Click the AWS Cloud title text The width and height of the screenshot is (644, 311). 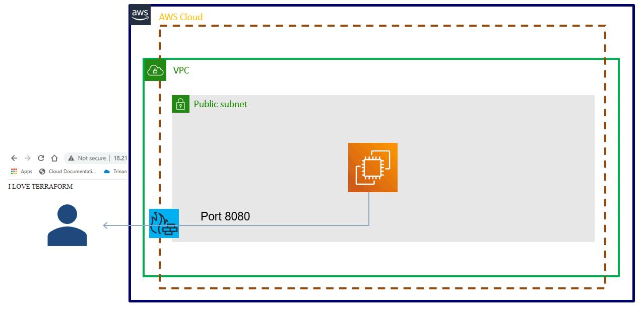point(181,17)
